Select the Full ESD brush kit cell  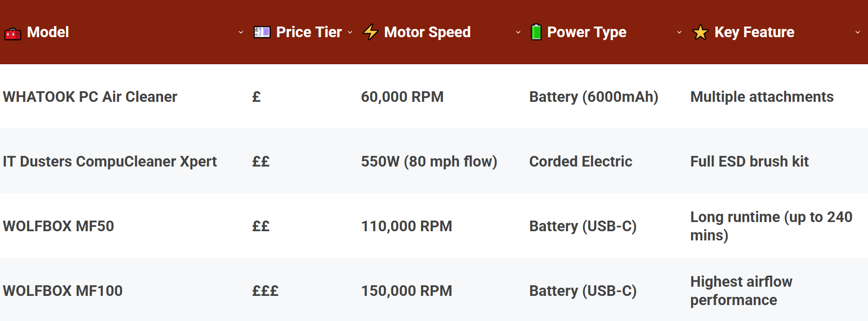(749, 161)
